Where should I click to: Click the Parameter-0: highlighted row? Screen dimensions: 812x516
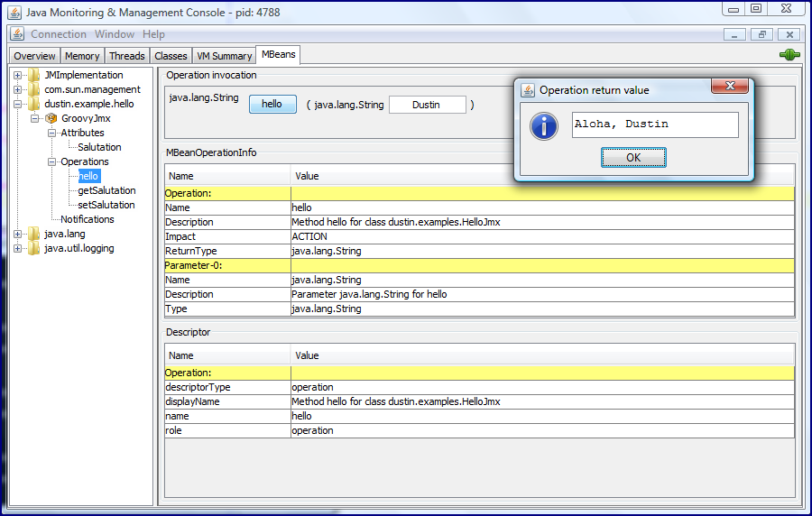pyautogui.click(x=480, y=265)
